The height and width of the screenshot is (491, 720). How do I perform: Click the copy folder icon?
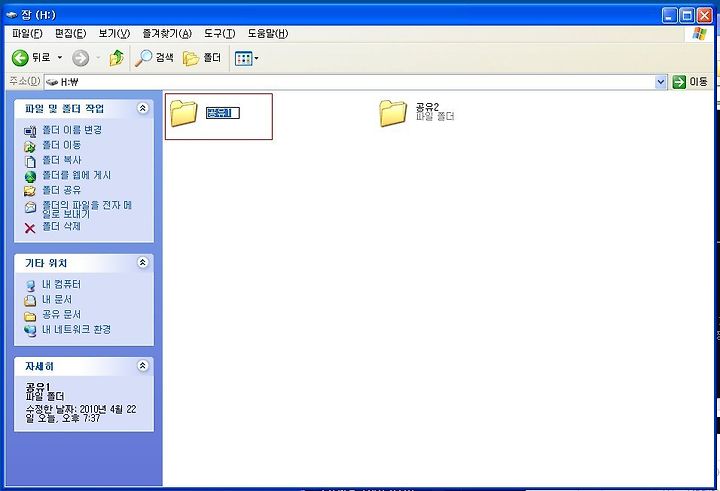[x=30, y=162]
